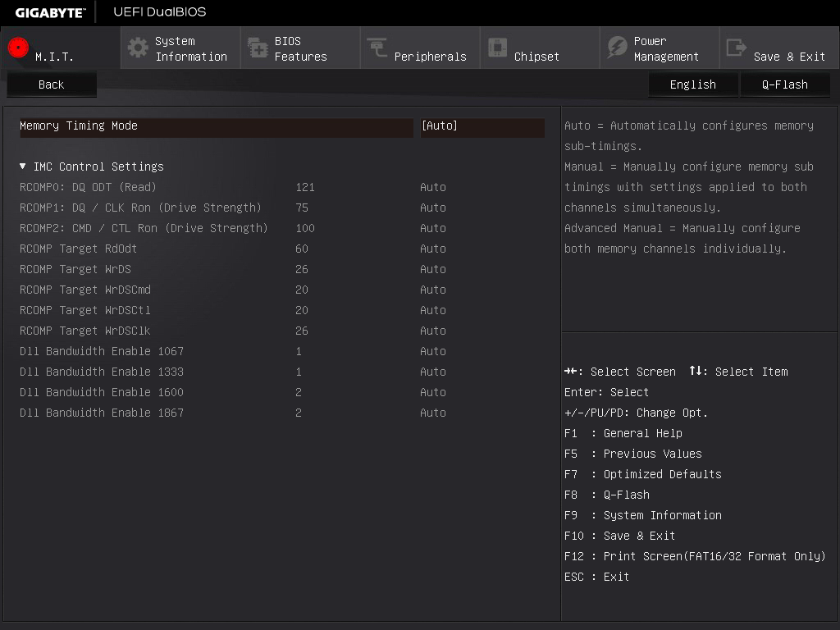Click the red M.I.T. gauge icon
This screenshot has height=630, width=840.
tap(18, 48)
